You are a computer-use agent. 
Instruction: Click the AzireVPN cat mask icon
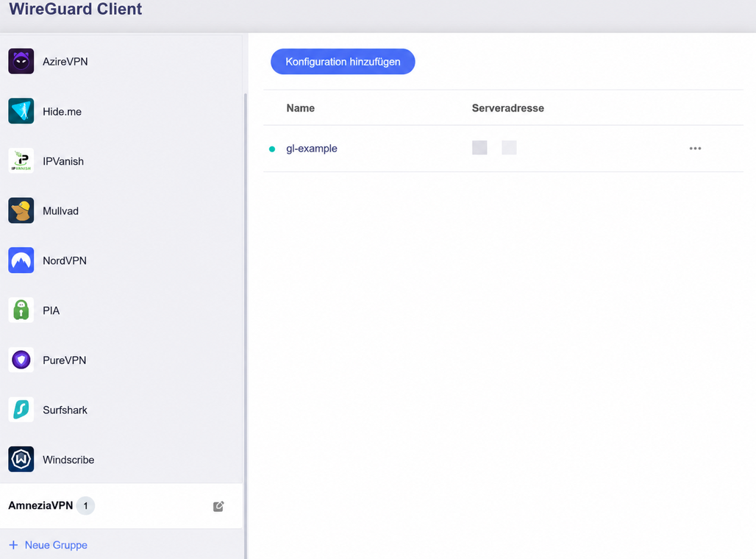(21, 61)
